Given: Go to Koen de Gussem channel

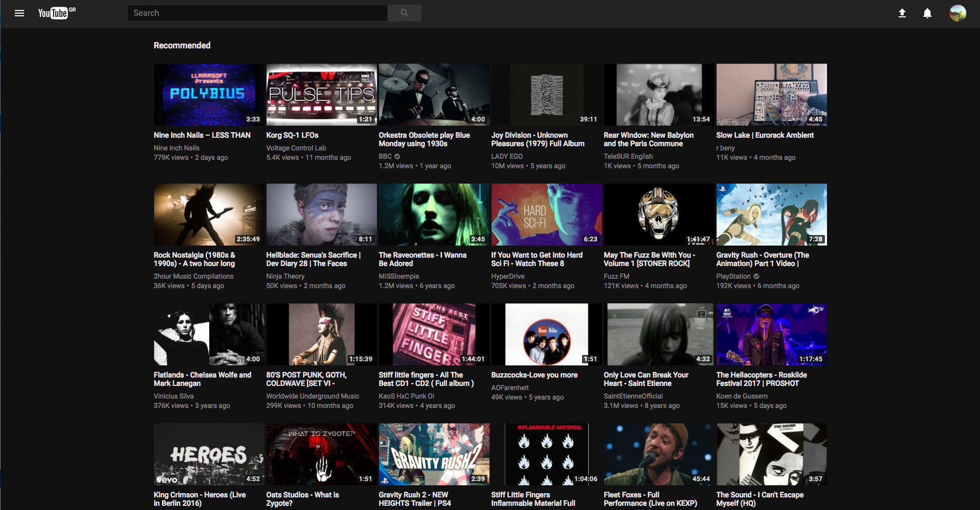Looking at the screenshot, I should click(742, 396).
